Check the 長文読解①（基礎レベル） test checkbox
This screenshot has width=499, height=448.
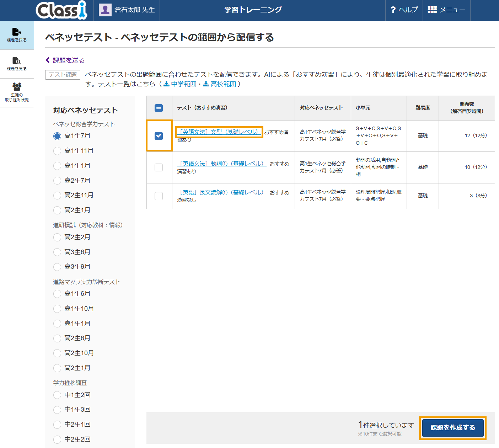[x=159, y=196]
